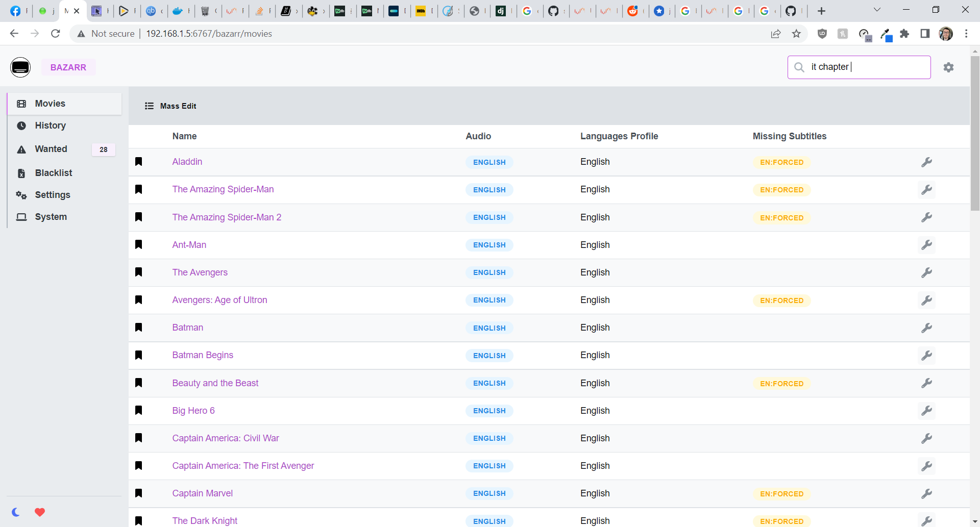Open the browser profile avatar menu
Viewport: 980px width, 527px height.
pyautogui.click(x=946, y=34)
